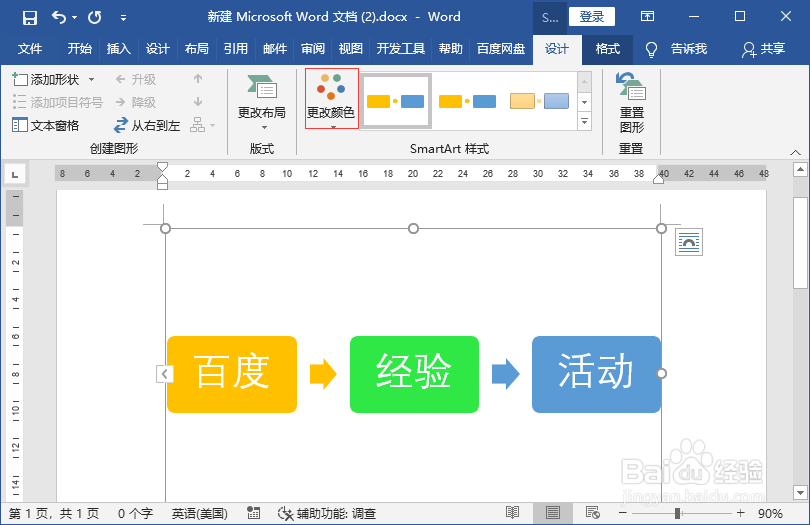
Task: Click 添加项目符号 add bullet
Action: (57, 102)
